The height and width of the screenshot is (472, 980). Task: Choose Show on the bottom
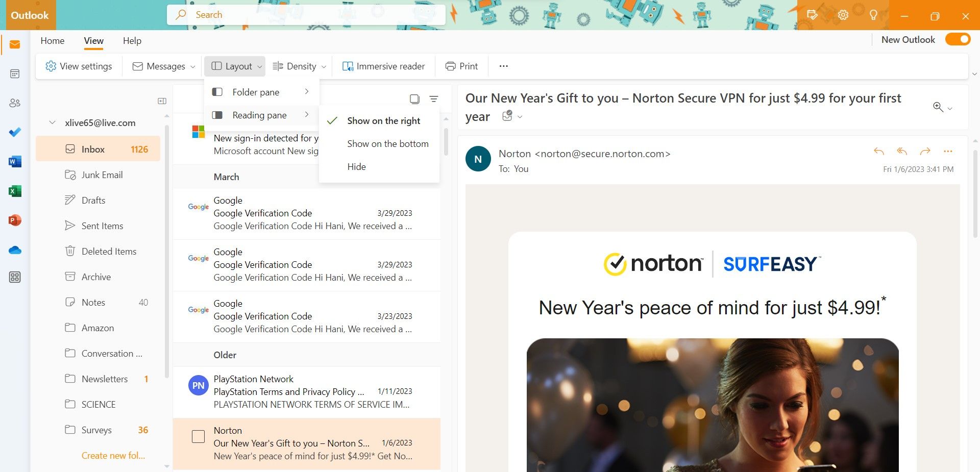[379, 144]
